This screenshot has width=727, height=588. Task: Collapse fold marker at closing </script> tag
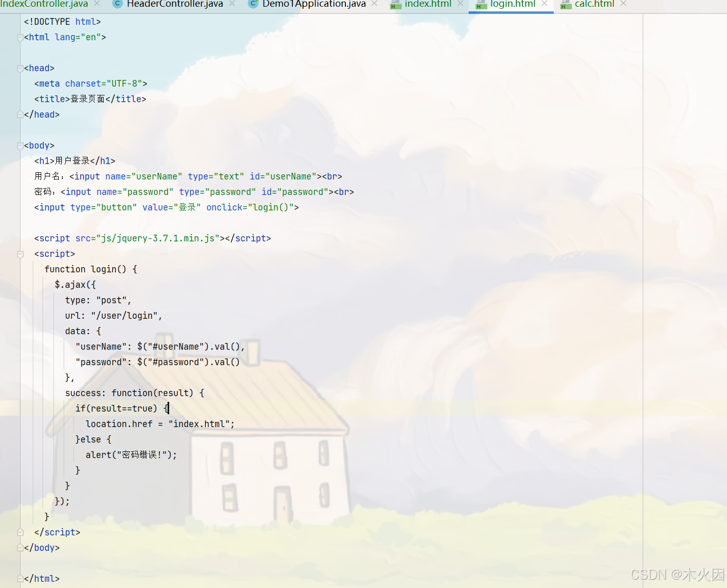click(20, 532)
